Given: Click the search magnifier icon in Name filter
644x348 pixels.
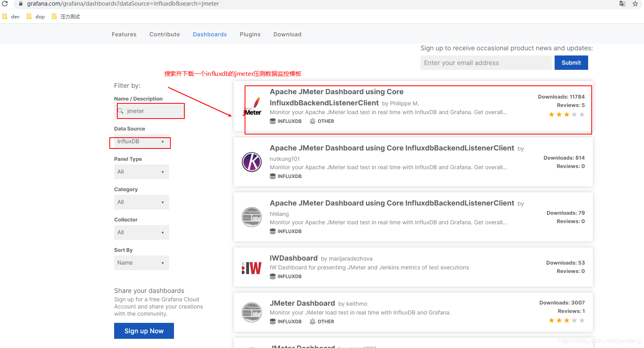Looking at the screenshot, I should pyautogui.click(x=121, y=111).
